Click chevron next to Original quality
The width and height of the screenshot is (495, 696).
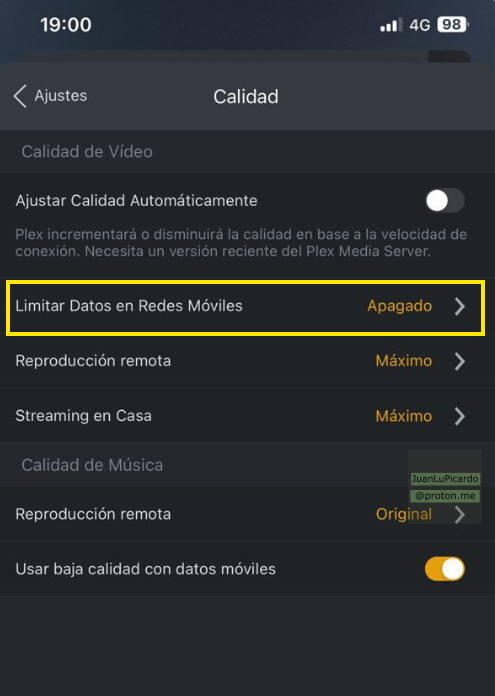[x=460, y=514]
